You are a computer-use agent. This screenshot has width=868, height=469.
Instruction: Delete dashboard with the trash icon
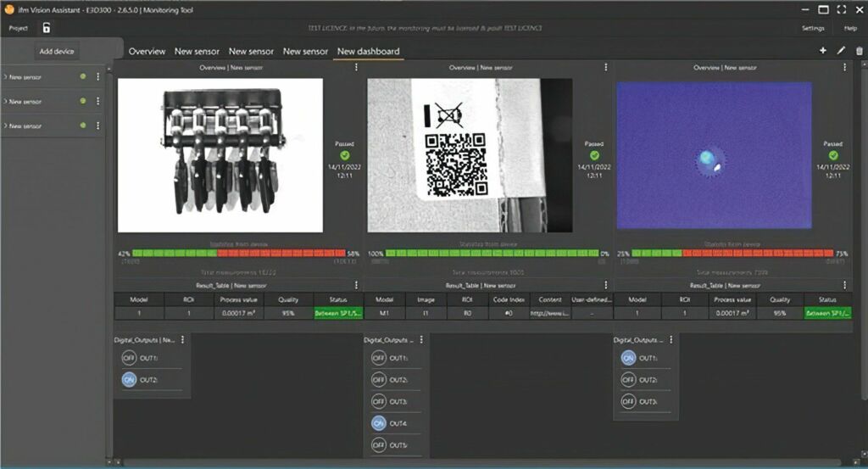coord(860,51)
